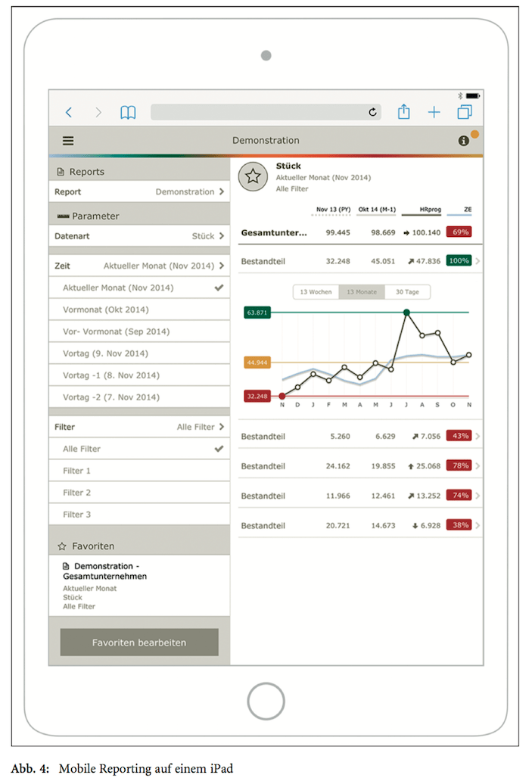
Task: Expand the Datenart Stück selector
Action: pyautogui.click(x=139, y=236)
